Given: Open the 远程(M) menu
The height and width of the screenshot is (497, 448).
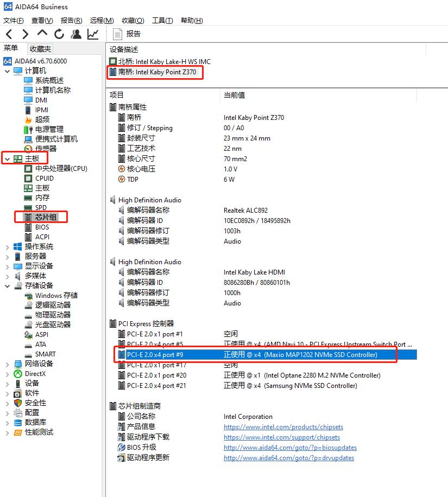Looking at the screenshot, I should tap(102, 21).
